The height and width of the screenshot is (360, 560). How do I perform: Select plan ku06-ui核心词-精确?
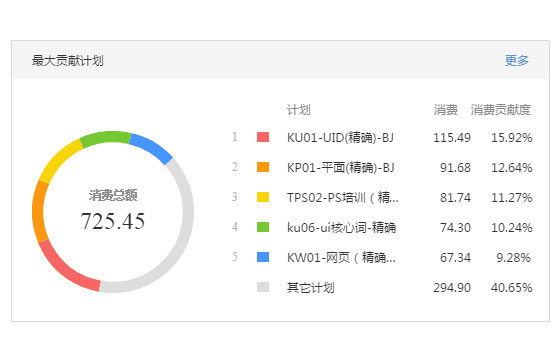pos(341,228)
